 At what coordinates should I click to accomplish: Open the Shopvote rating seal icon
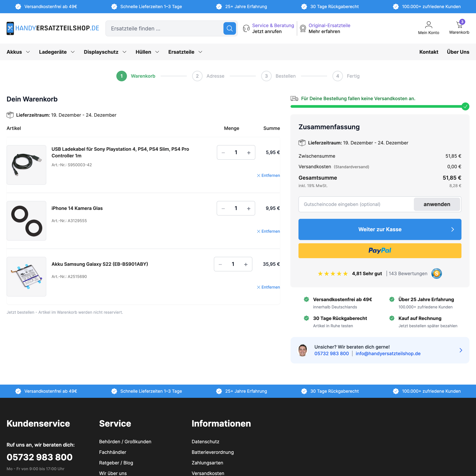pyautogui.click(x=436, y=273)
